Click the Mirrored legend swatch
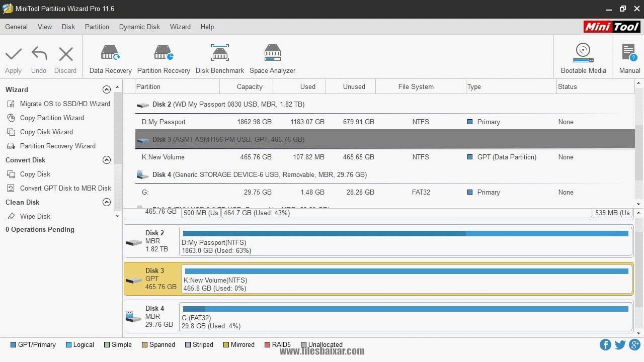 pyautogui.click(x=226, y=345)
